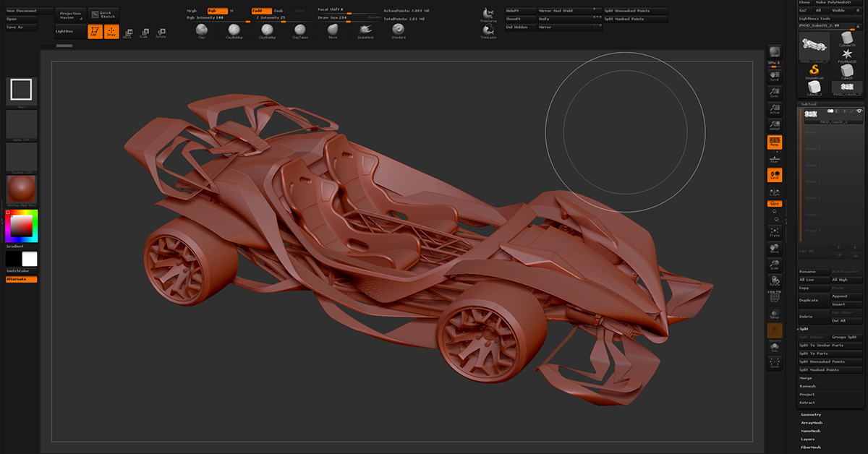The image size is (868, 454).
Task: Pick the Move brush sphere icon
Action: pyautogui.click(x=333, y=30)
